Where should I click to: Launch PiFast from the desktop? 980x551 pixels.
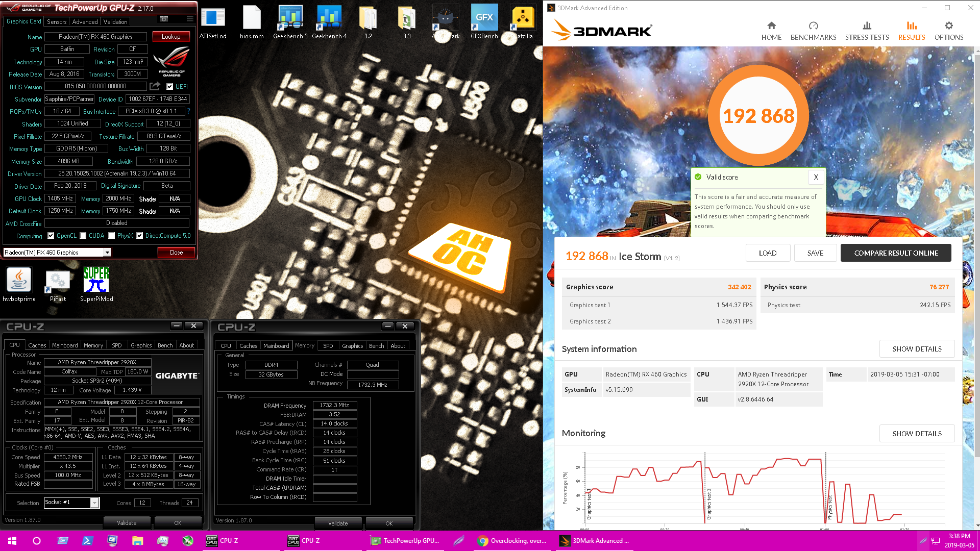[x=58, y=285]
